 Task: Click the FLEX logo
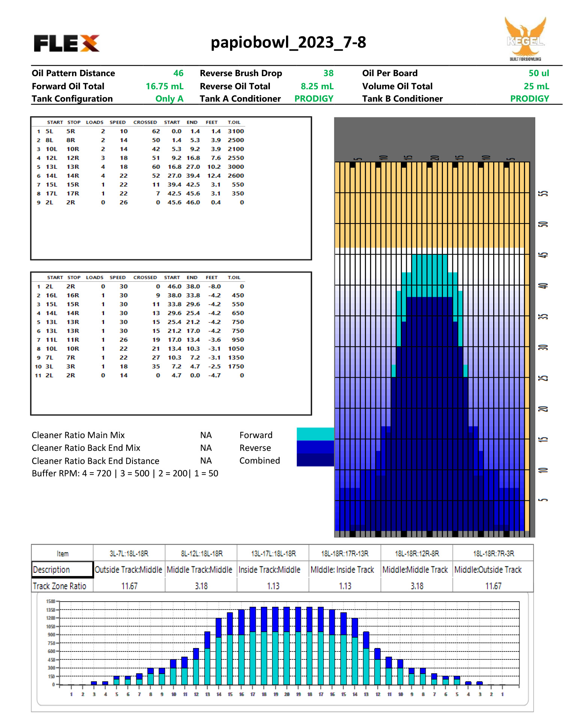(x=67, y=43)
